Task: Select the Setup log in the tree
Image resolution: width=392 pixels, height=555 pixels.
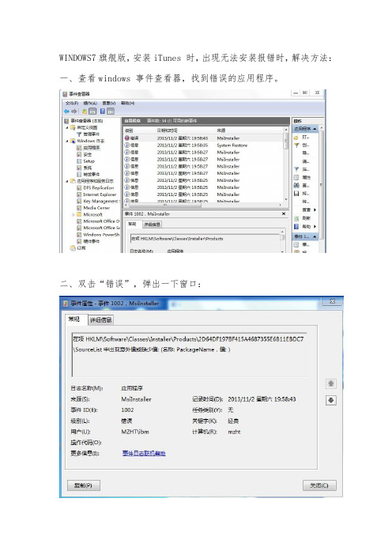Action: (x=85, y=161)
